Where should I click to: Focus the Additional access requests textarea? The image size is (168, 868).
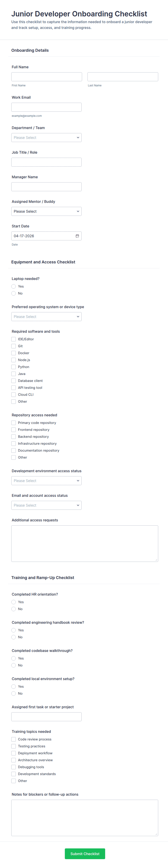(85, 543)
